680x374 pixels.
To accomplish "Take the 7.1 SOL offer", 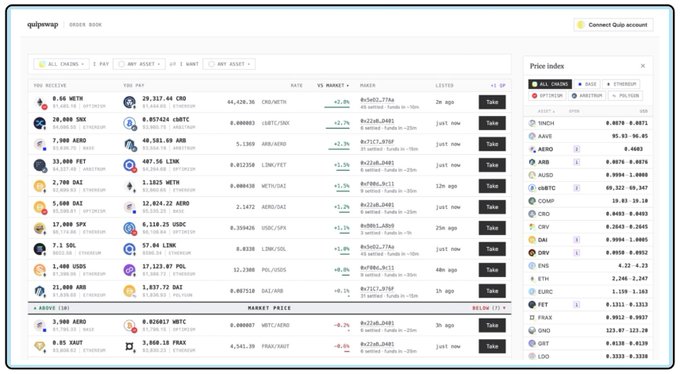I will coord(492,249).
